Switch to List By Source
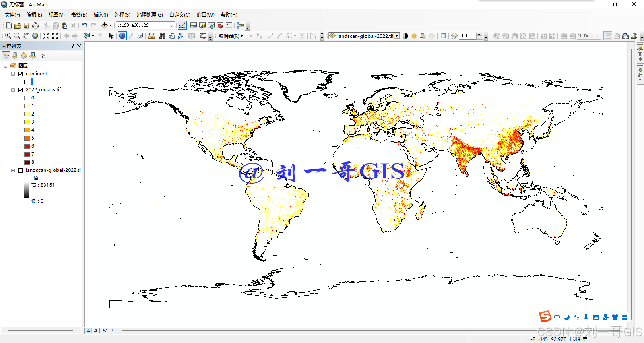The height and width of the screenshot is (343, 644). pos(15,56)
